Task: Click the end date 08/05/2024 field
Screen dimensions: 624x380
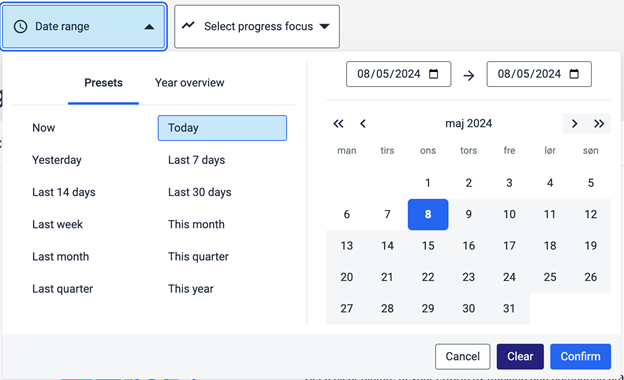Action: click(x=539, y=74)
